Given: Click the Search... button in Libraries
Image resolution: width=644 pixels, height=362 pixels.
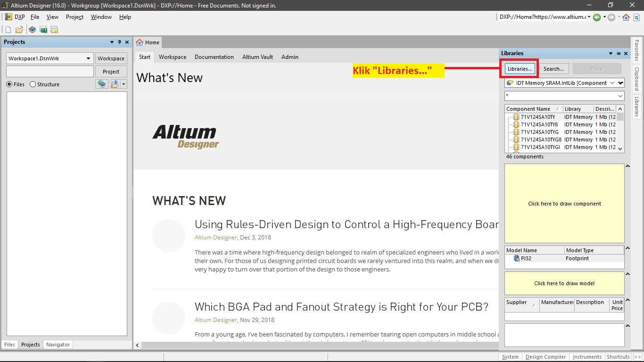Looking at the screenshot, I should [553, 69].
